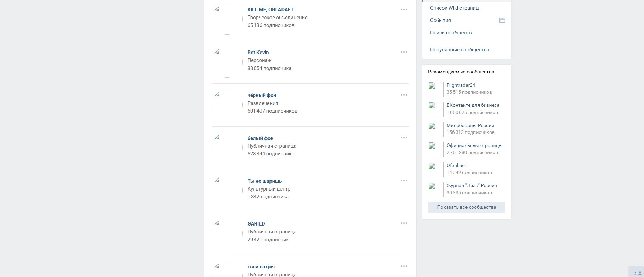Image resolution: width=644 pixels, height=277 pixels.
Task: Open the Список Wiki-страниц menu item
Action: coord(454,8)
